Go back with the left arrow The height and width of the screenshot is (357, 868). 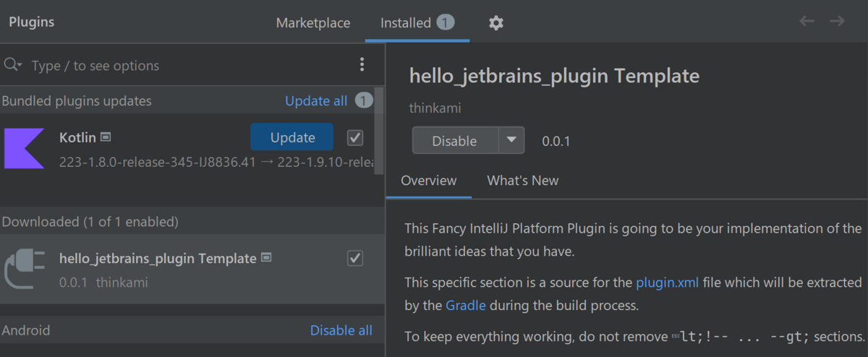tap(807, 22)
